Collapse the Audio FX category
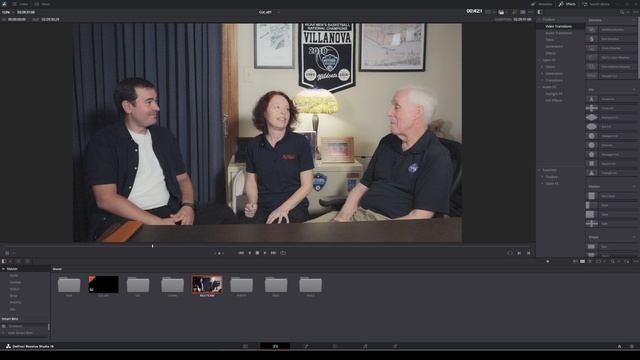640x360 pixels. 539,87
